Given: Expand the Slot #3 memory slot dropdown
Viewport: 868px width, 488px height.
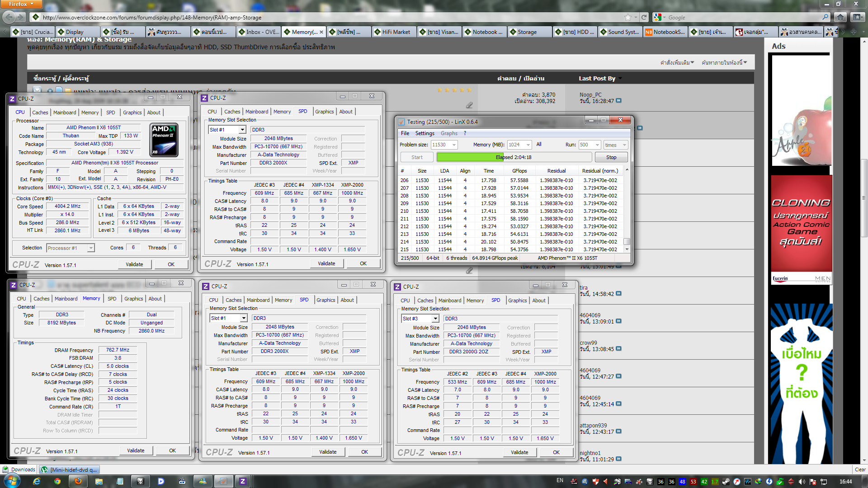Looking at the screenshot, I should [435, 319].
